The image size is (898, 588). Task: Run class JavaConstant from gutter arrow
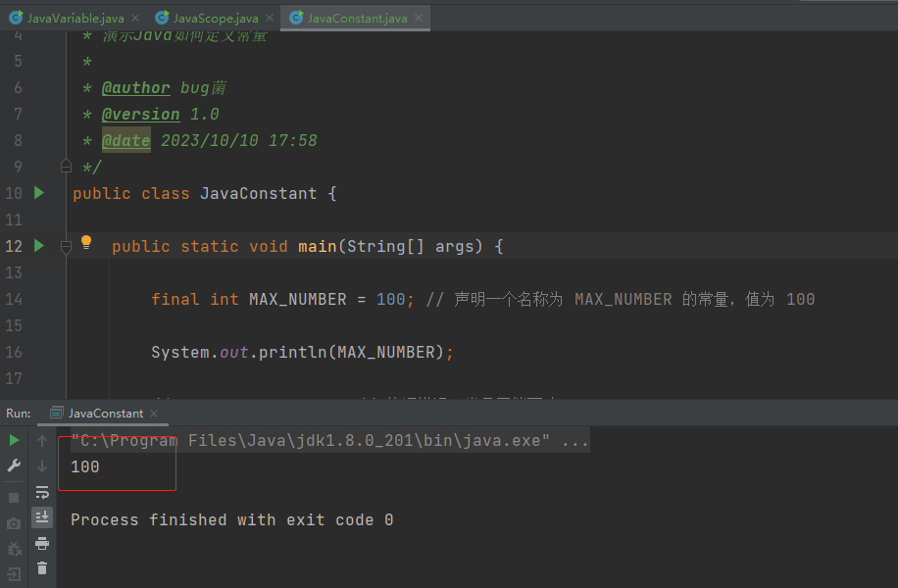tap(39, 193)
